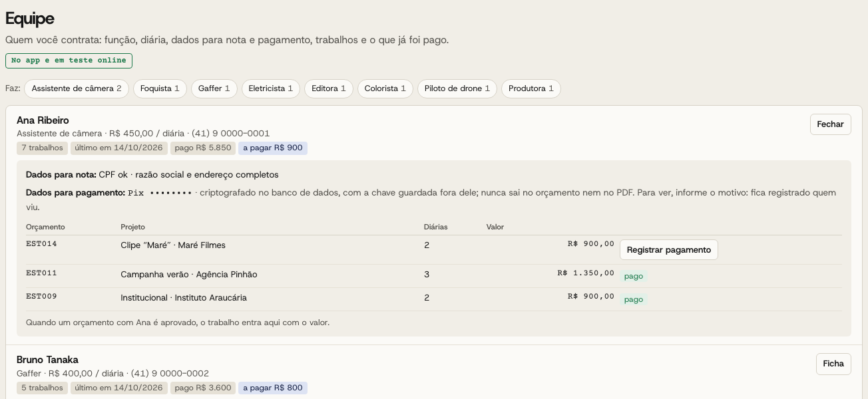Filter by Gaffer role chip
This screenshot has width=868, height=399.
[214, 88]
